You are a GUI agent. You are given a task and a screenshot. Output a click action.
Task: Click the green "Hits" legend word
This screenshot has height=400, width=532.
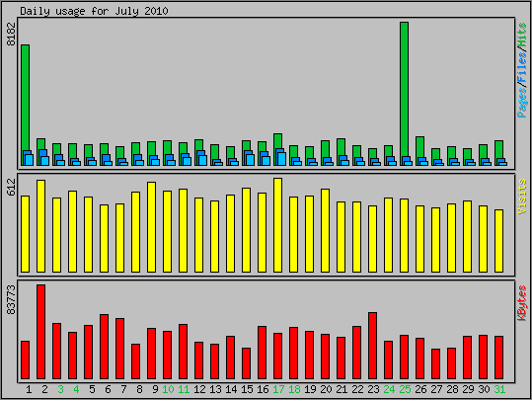(x=522, y=35)
